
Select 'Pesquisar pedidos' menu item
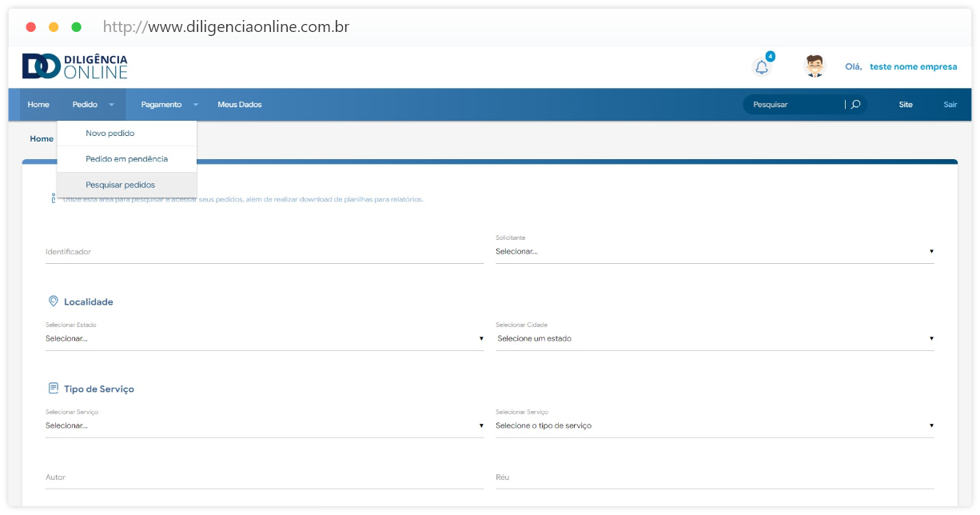(x=120, y=185)
